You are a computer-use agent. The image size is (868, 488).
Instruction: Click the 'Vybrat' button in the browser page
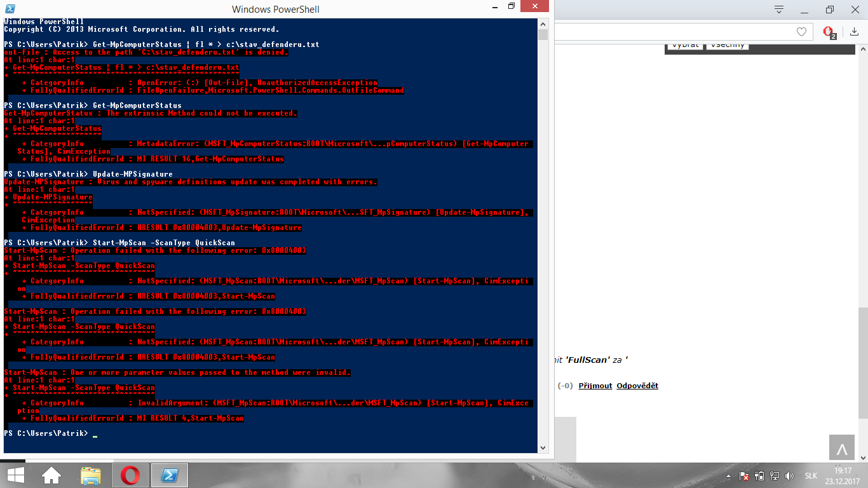685,45
